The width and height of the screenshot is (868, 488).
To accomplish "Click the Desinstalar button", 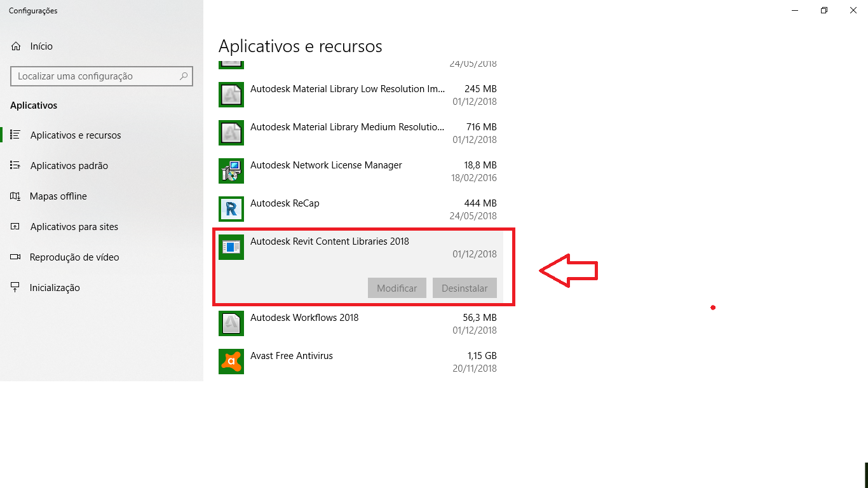I will (465, 288).
